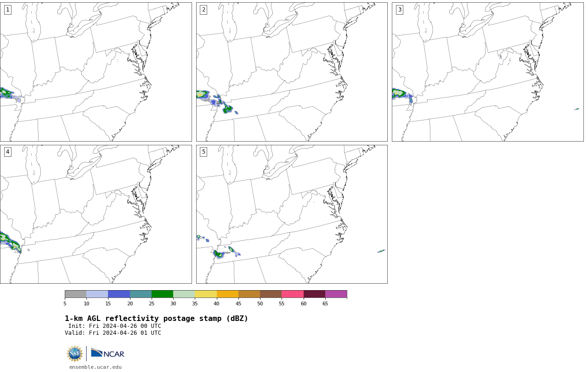Click the light blue 10-15 dBZ swatch
This screenshot has width=588, height=372.
point(97,294)
